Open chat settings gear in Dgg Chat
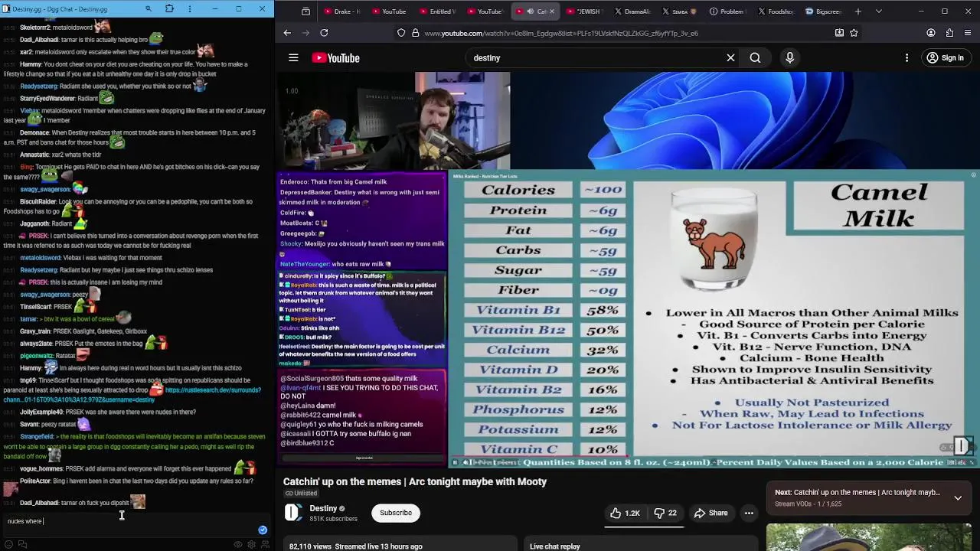The height and width of the screenshot is (551, 980). (251, 545)
